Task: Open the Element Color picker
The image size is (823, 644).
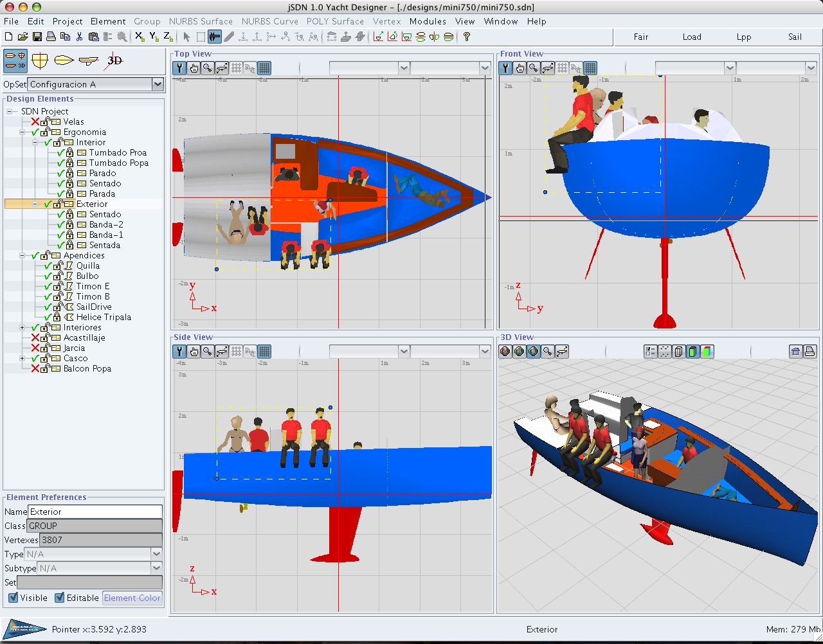Action: (132, 598)
